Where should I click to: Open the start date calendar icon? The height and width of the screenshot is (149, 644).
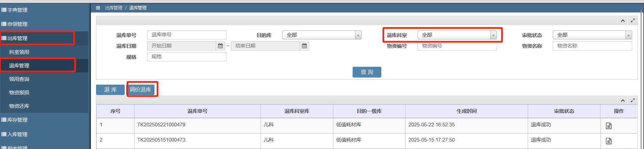pos(220,46)
